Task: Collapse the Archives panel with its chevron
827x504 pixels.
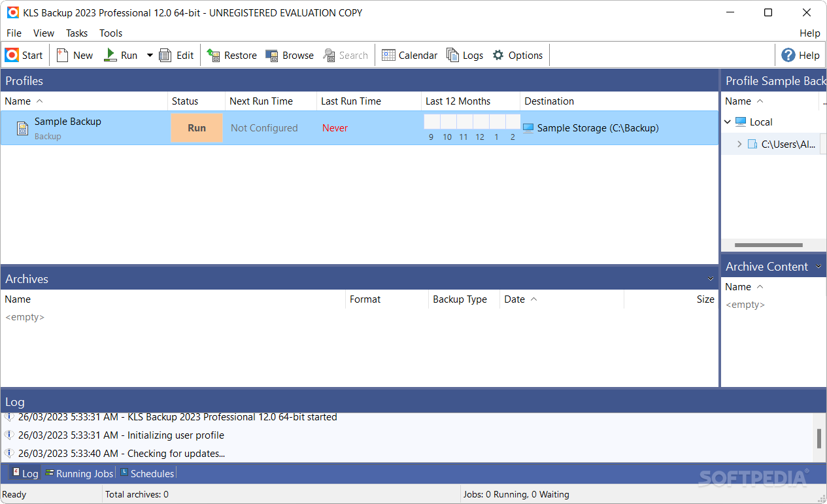Action: coord(711,279)
